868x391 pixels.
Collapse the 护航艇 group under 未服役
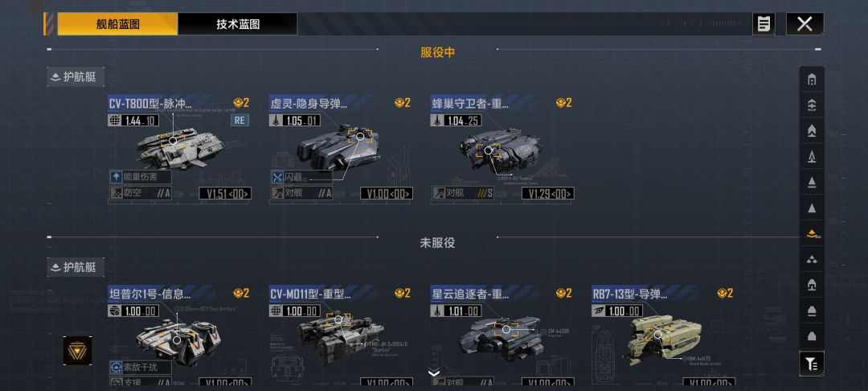(76, 267)
